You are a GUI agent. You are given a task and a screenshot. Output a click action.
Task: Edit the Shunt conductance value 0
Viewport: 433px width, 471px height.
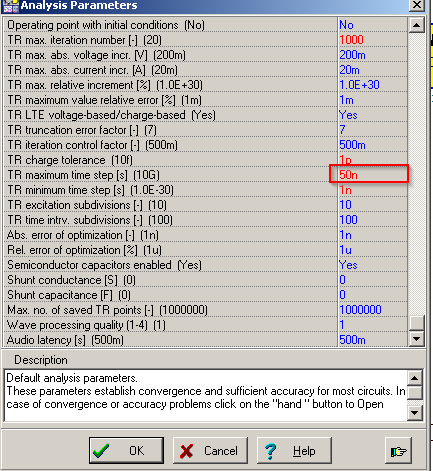coord(372,280)
